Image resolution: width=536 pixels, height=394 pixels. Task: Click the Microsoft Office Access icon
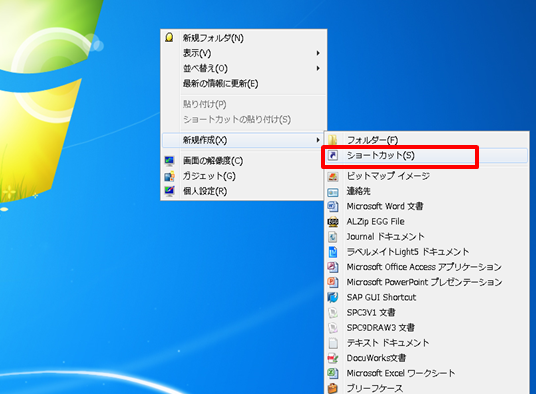tap(333, 267)
